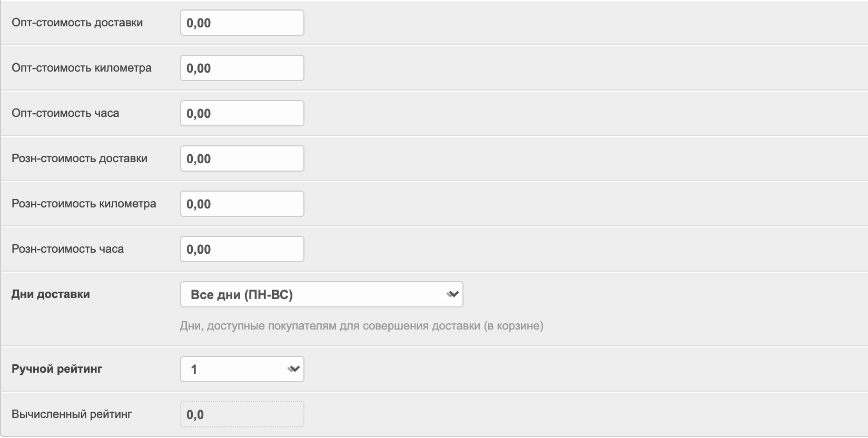
Task: Click the Дни доставки bold label
Action: pyautogui.click(x=51, y=294)
